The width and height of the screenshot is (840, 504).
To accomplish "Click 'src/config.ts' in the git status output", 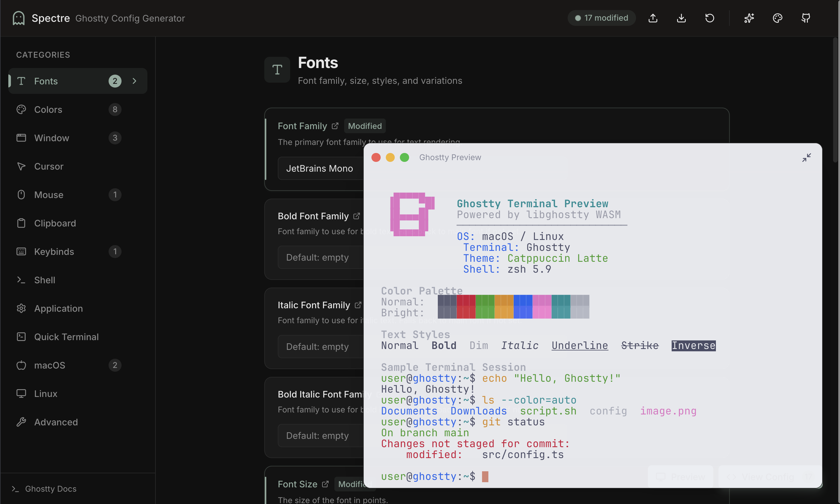I will pyautogui.click(x=523, y=454).
